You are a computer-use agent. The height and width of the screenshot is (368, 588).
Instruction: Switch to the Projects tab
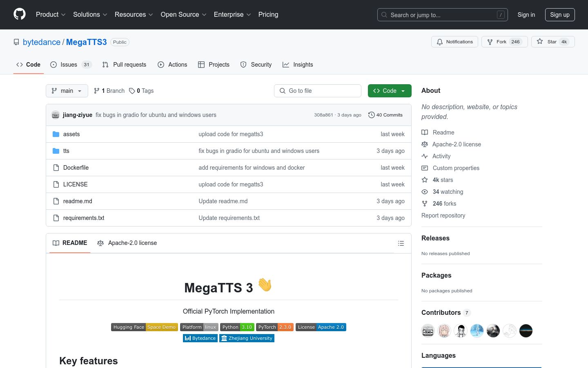(214, 65)
